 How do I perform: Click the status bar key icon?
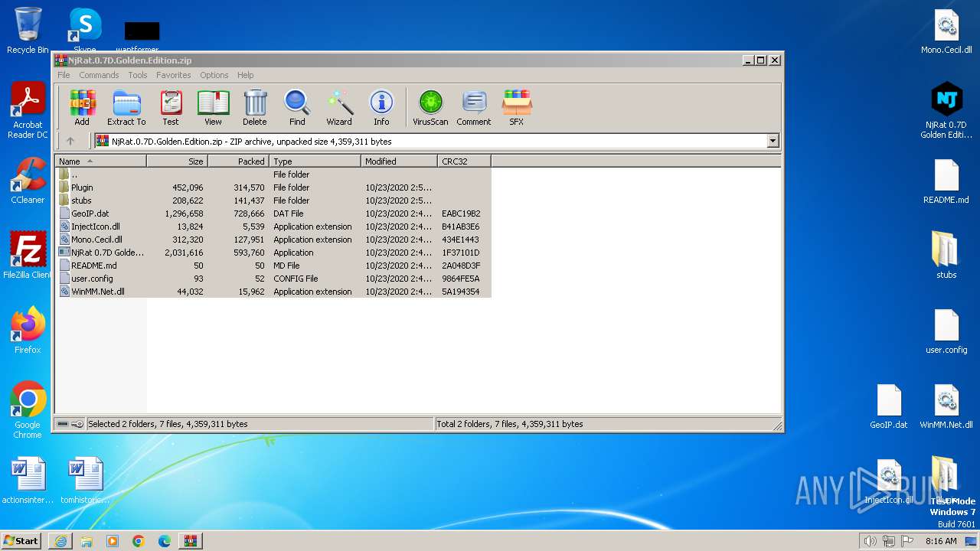(77, 424)
